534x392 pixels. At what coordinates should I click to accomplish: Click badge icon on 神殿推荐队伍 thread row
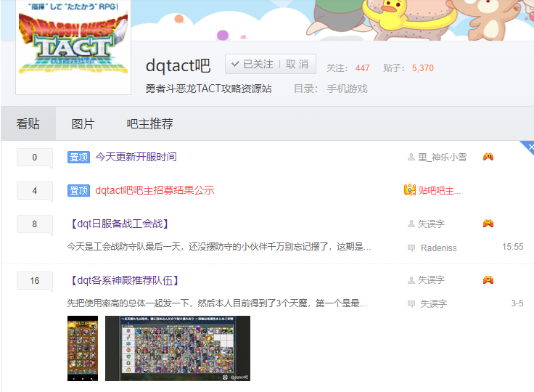point(488,280)
